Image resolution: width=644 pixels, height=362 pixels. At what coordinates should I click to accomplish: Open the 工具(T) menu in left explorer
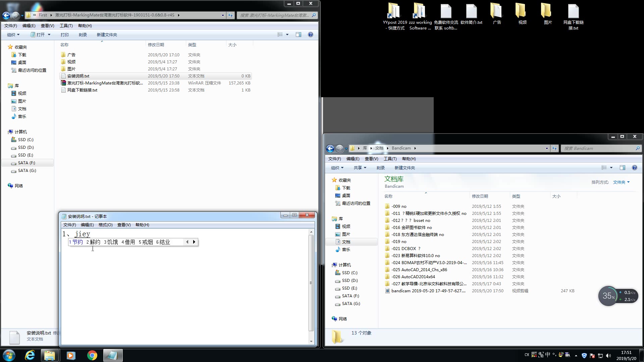(66, 25)
